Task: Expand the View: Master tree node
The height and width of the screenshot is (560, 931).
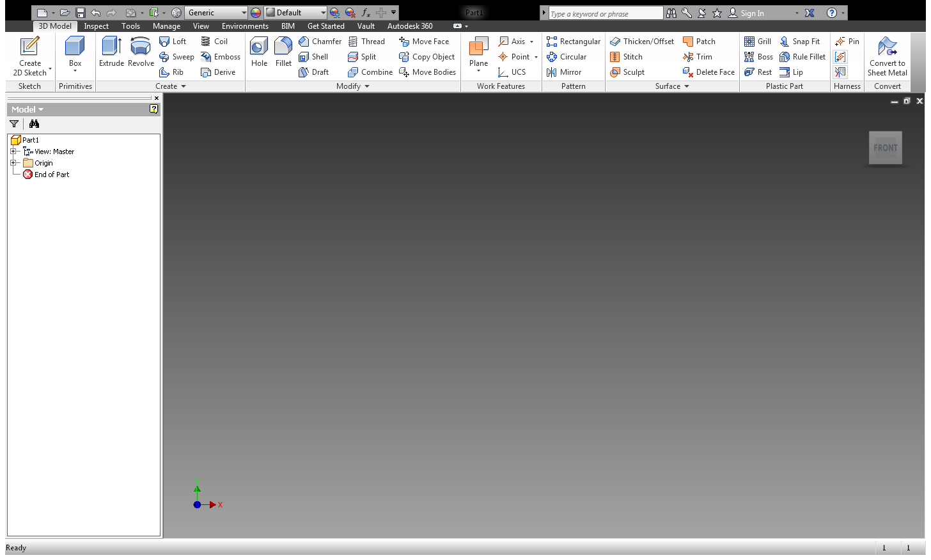Action: [13, 152]
